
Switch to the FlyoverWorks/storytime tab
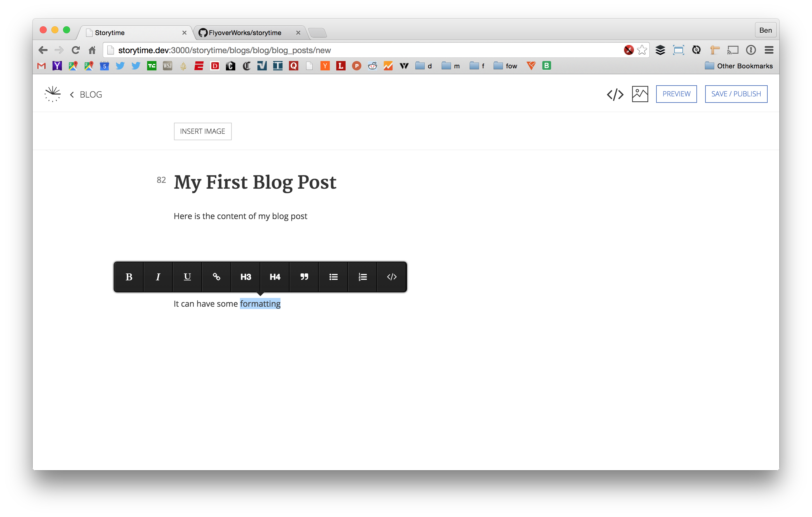(245, 33)
